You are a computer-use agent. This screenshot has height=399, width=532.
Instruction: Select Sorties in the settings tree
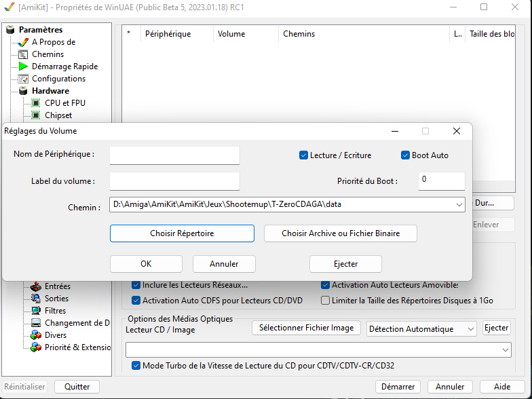[56, 299]
